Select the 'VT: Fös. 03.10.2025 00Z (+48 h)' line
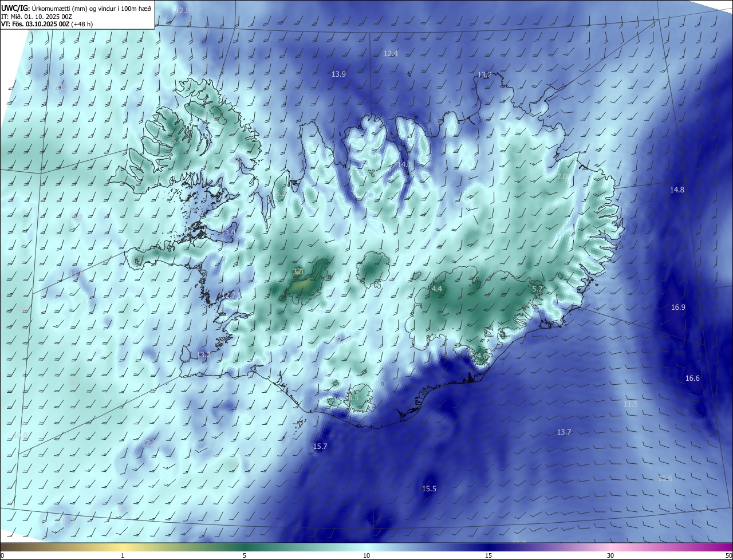The height and width of the screenshot is (560, 733). click(x=47, y=25)
